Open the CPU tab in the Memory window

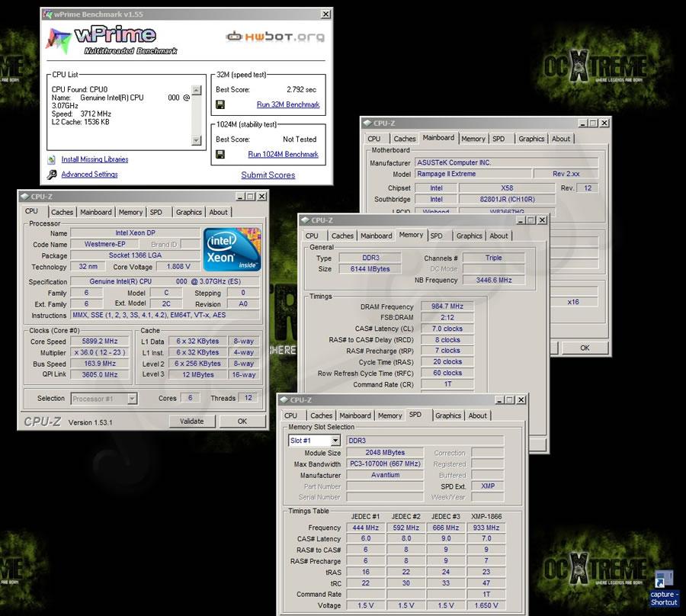tap(312, 236)
